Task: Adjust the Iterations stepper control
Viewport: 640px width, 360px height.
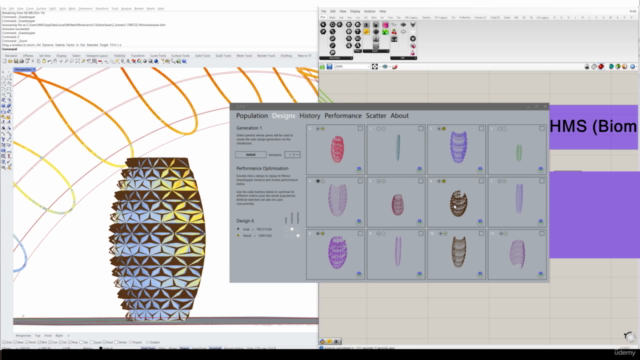Action: click(x=292, y=155)
